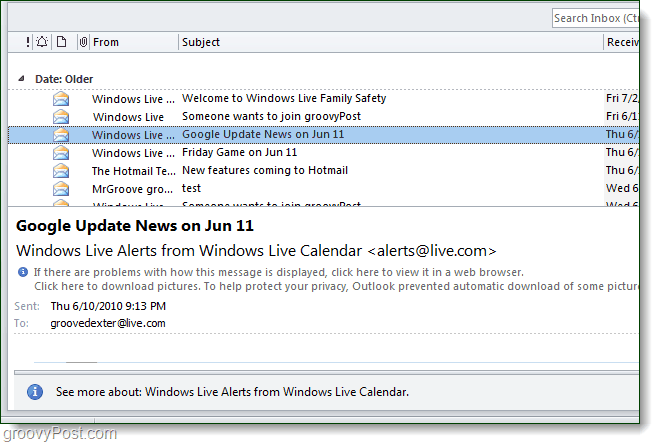Click envelope icon for Google Update News row
Image resolution: width=660 pixels, height=444 pixels.
coord(61,135)
